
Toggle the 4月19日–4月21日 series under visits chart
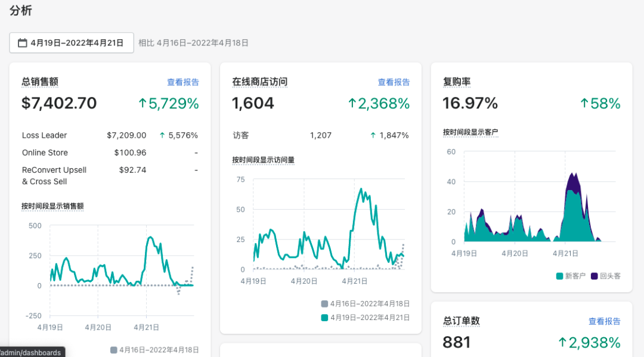point(326,317)
